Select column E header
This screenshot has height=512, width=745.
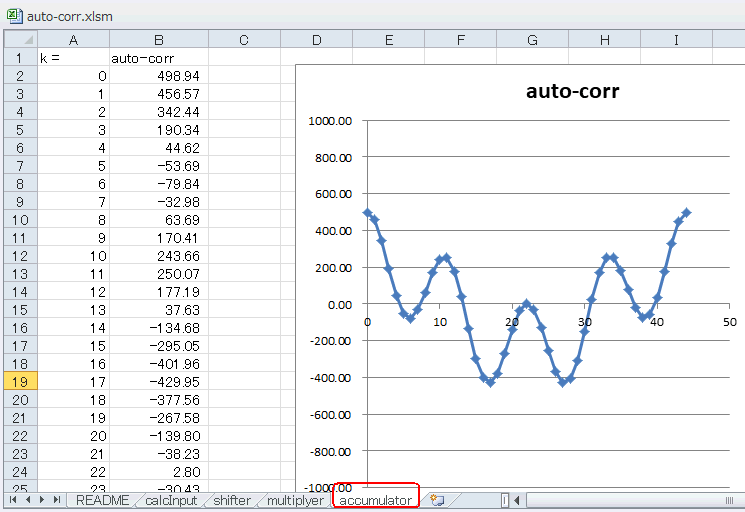tap(389, 40)
